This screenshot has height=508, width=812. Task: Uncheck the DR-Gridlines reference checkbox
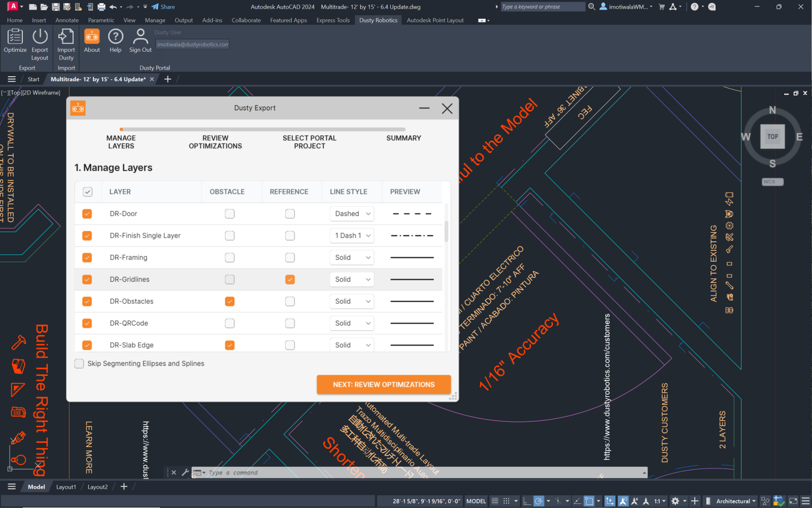pos(290,279)
